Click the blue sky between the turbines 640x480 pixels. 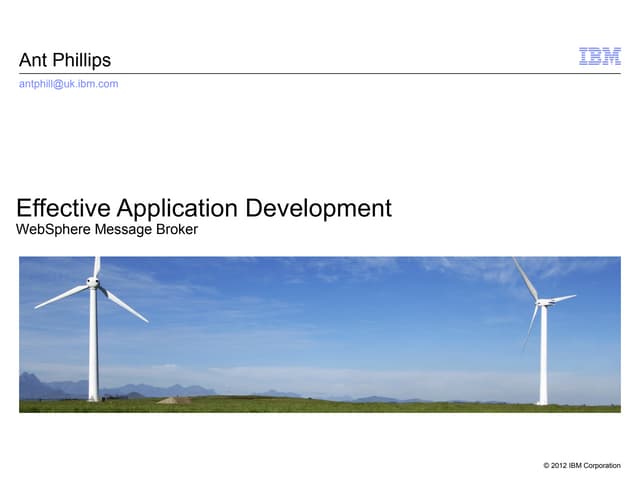point(320,310)
